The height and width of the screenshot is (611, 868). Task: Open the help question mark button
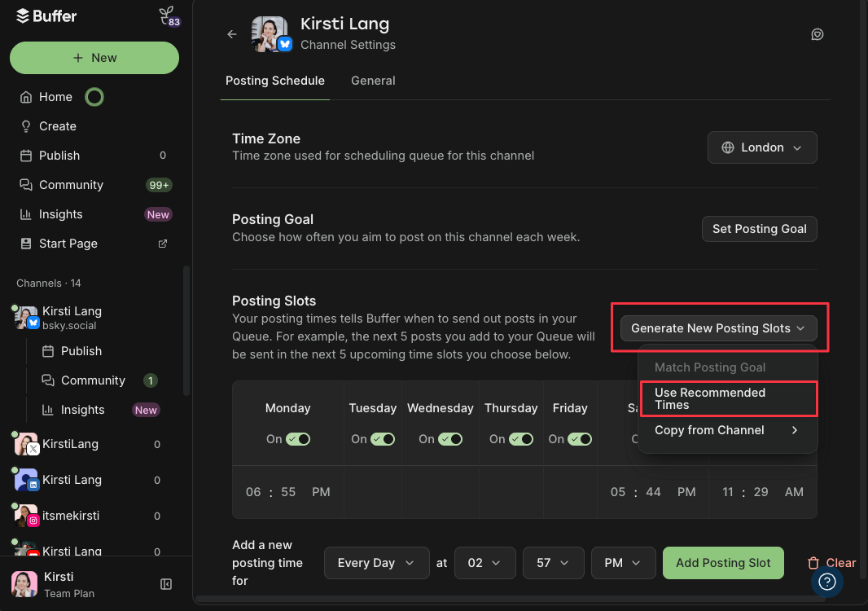pyautogui.click(x=827, y=582)
